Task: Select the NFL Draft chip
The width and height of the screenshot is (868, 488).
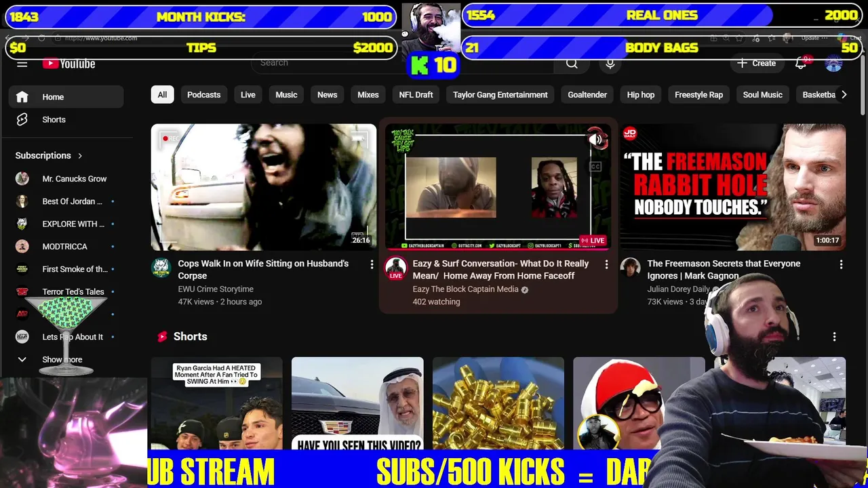Action: (x=416, y=95)
